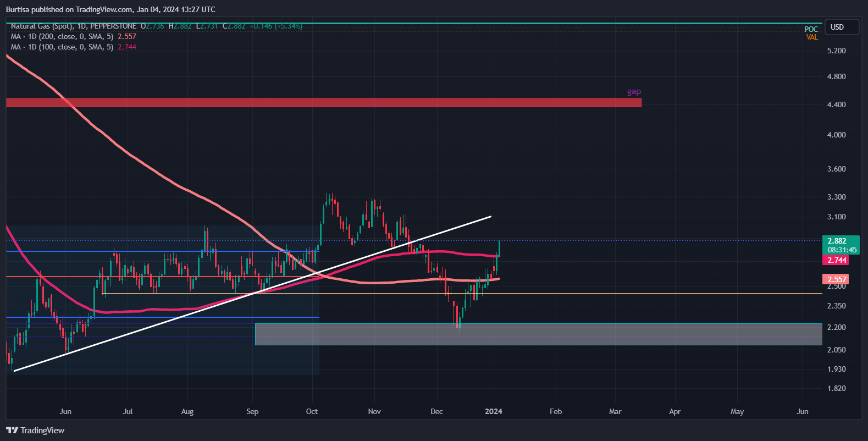Select the red gap zone rectangle
Image resolution: width=868 pixels, height=441 pixels.
pyautogui.click(x=323, y=103)
